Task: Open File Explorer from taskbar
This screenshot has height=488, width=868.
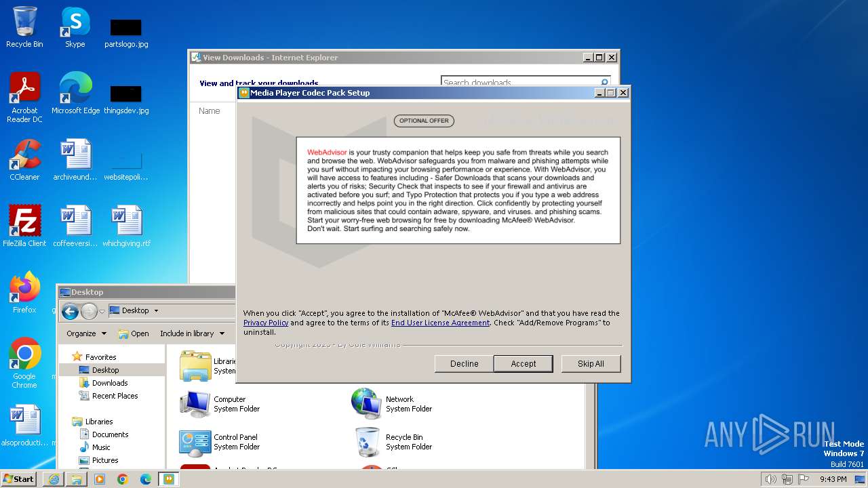Action: (x=77, y=479)
